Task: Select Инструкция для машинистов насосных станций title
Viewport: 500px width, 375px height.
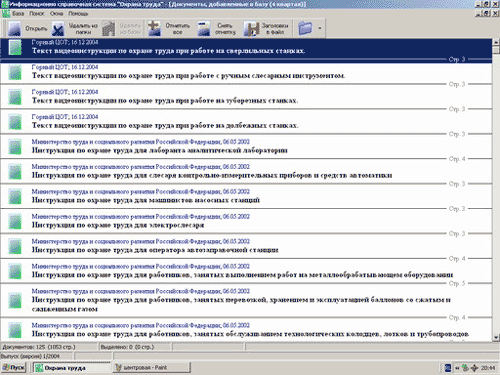Action: click(x=146, y=200)
